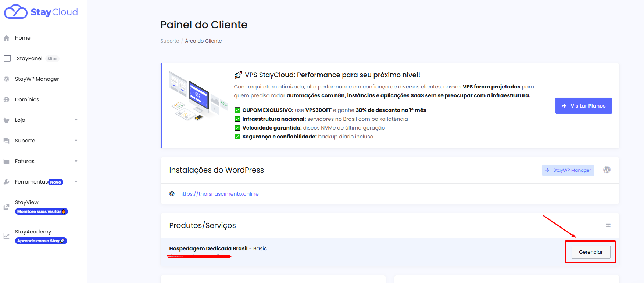This screenshot has height=283, width=644.
Task: Click the StayWP Manager WordPress icon
Action: (x=6, y=79)
